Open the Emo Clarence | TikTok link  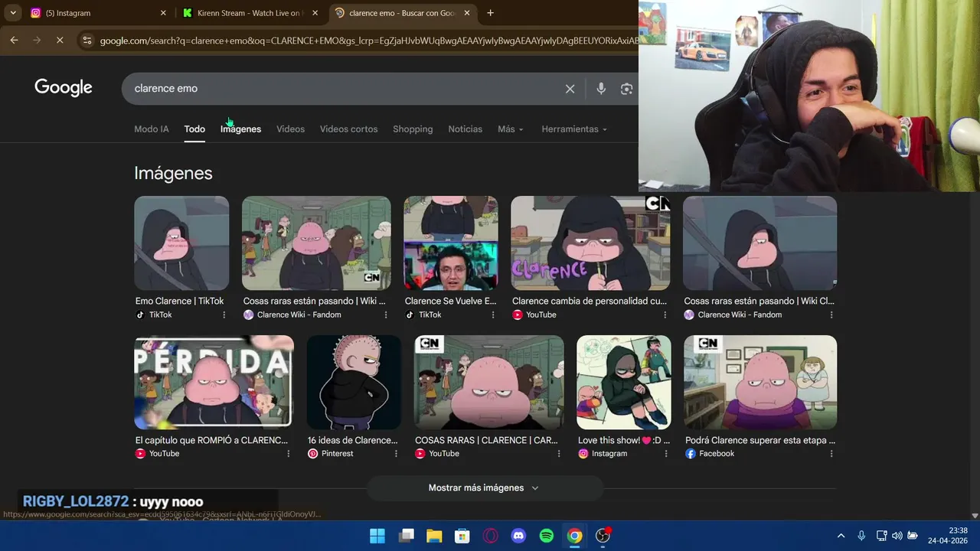coord(179,302)
